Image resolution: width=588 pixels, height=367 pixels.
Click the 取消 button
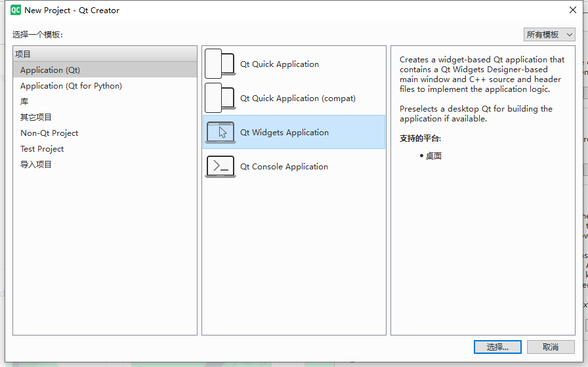click(551, 347)
